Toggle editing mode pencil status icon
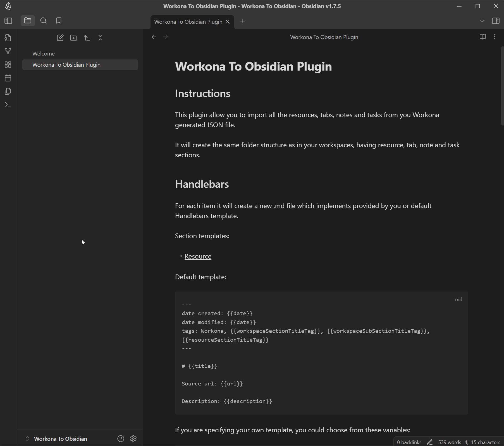 tap(430, 442)
